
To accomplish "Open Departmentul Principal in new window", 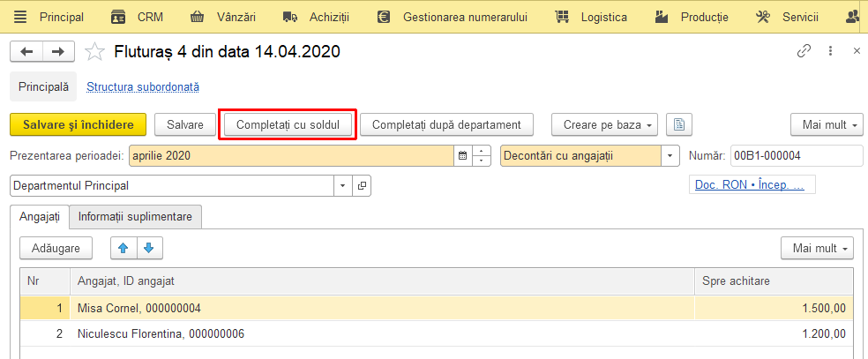I will (362, 186).
